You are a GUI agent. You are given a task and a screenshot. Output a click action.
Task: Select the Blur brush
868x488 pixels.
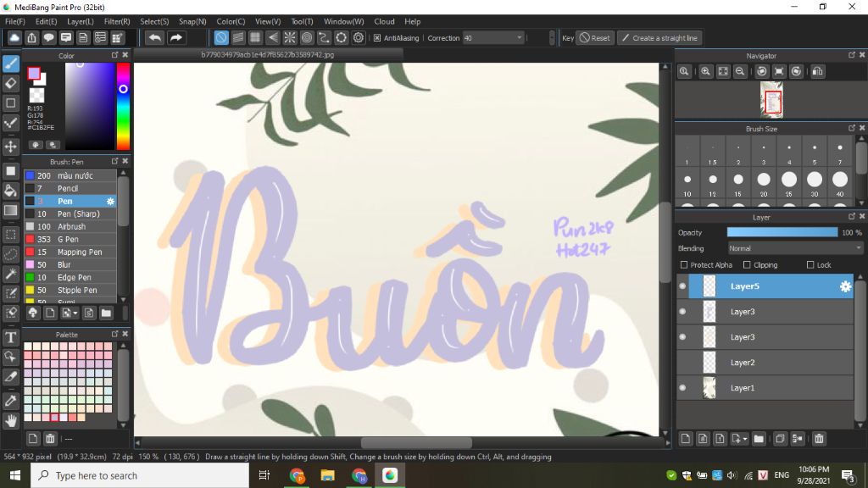tap(70, 264)
